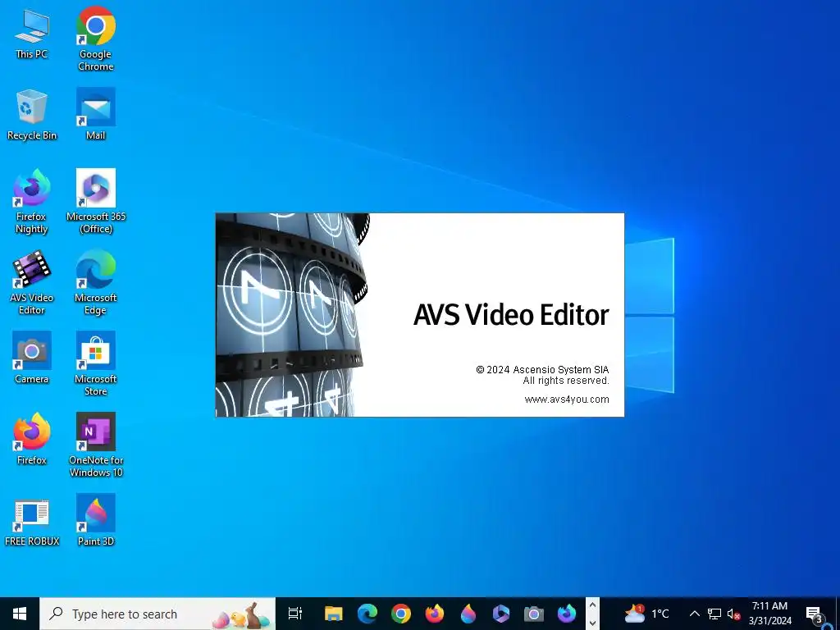
Task: Click the taskbar scroll up arrow
Action: [592, 605]
